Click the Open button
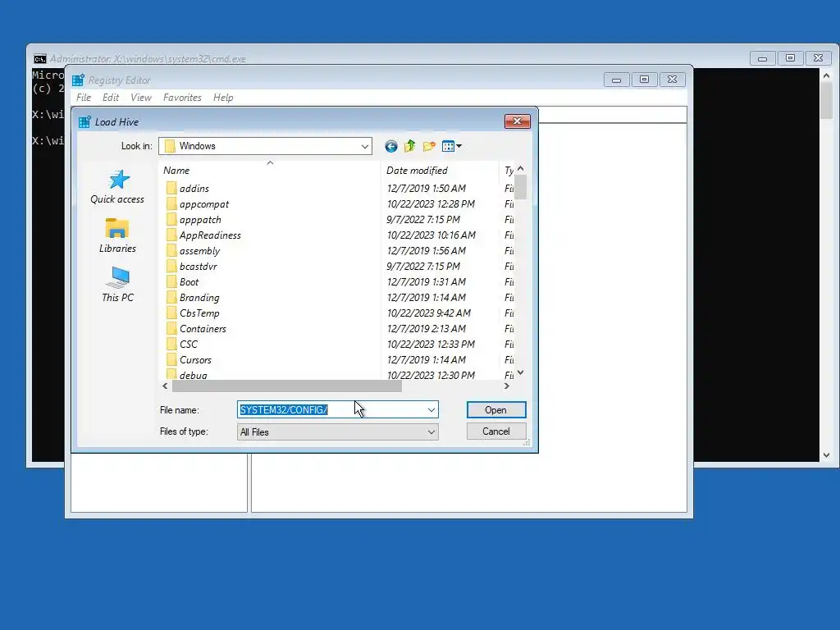This screenshot has width=840, height=630. [x=496, y=410]
